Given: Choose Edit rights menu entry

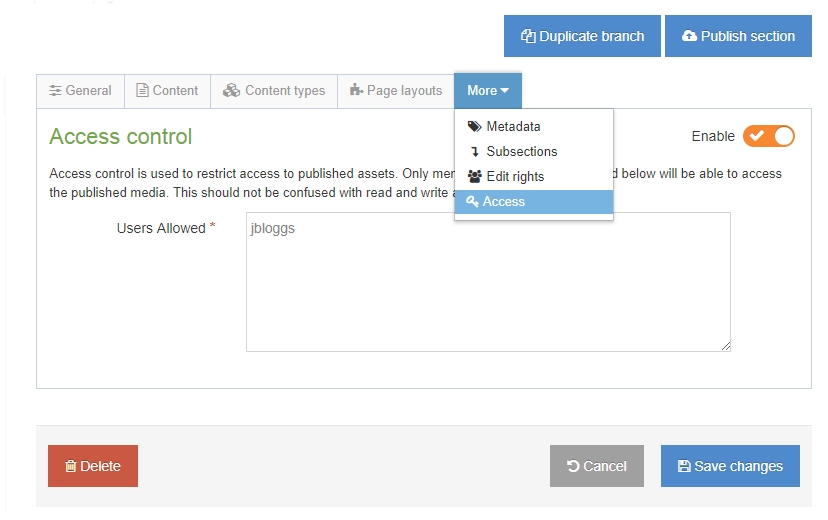Looking at the screenshot, I should pos(515,177).
